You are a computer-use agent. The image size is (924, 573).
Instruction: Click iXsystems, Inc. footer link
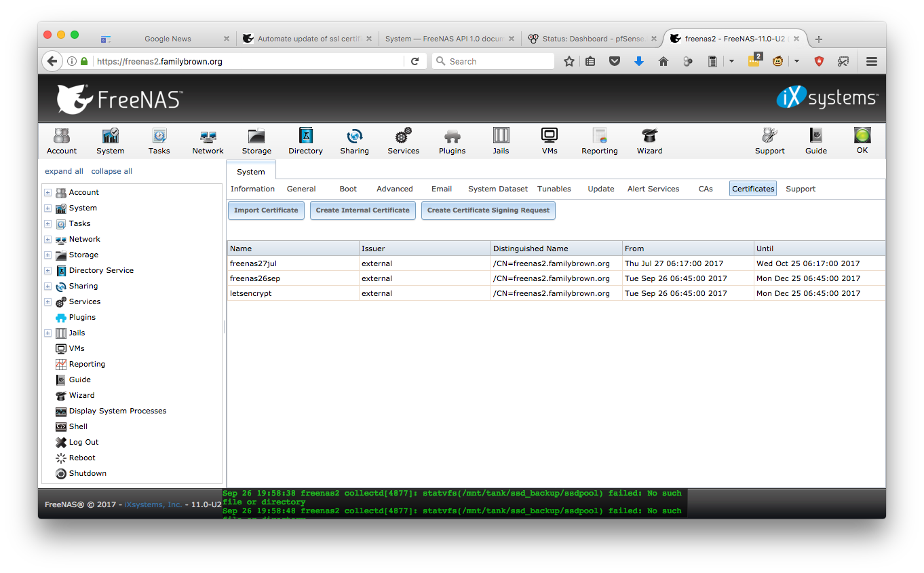(153, 504)
